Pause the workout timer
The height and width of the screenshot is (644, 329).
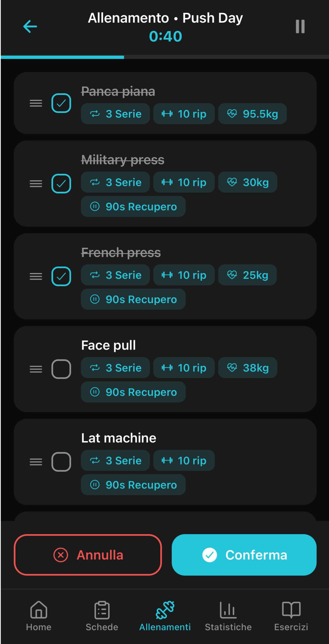(x=300, y=26)
